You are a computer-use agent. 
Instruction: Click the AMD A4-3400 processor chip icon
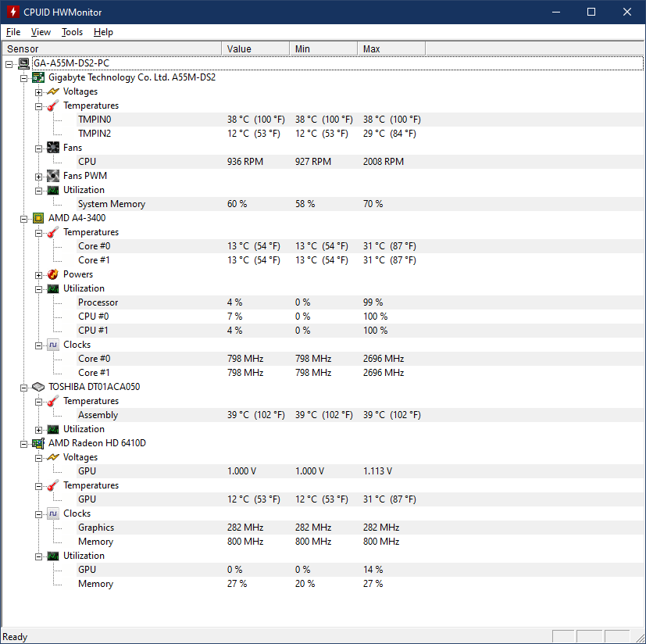pyautogui.click(x=38, y=218)
